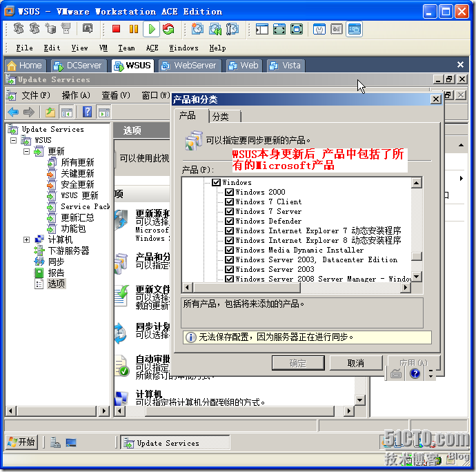Viewport: 476px width, 472px height.
Task: Click product list scrollbar down arrow
Action: (x=416, y=277)
